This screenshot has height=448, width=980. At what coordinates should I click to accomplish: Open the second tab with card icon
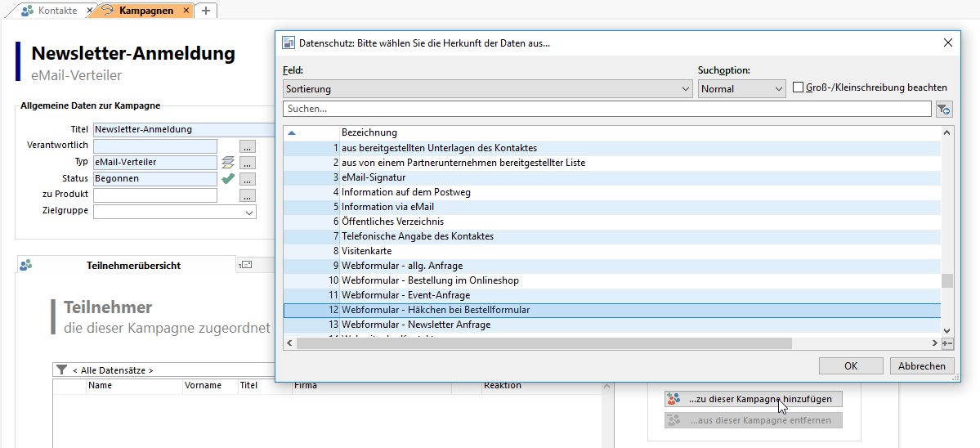245,265
